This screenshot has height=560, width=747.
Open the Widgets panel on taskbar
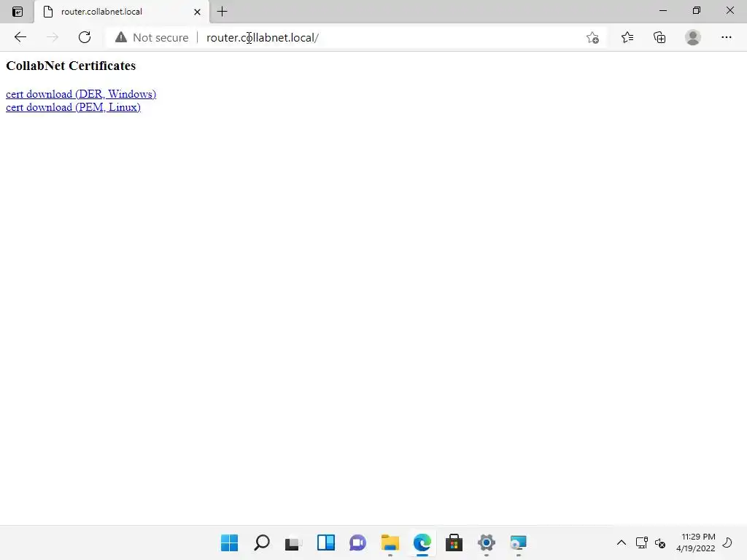coord(326,542)
